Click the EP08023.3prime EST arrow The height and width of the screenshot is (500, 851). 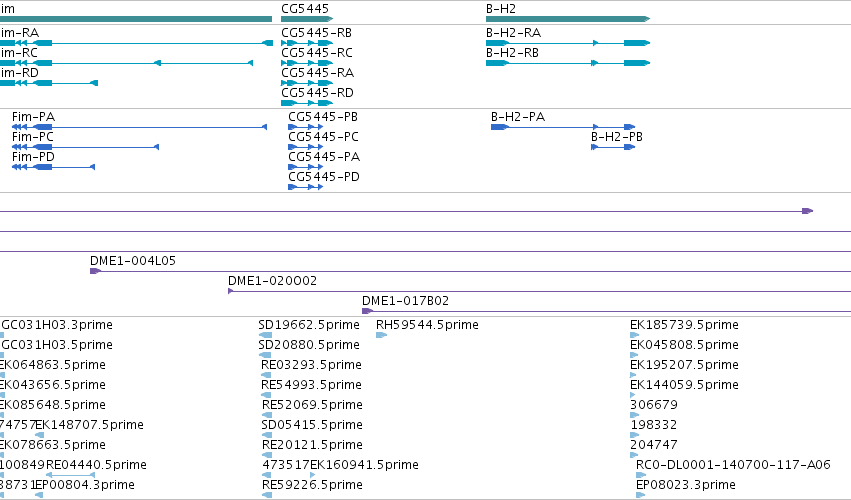click(641, 495)
